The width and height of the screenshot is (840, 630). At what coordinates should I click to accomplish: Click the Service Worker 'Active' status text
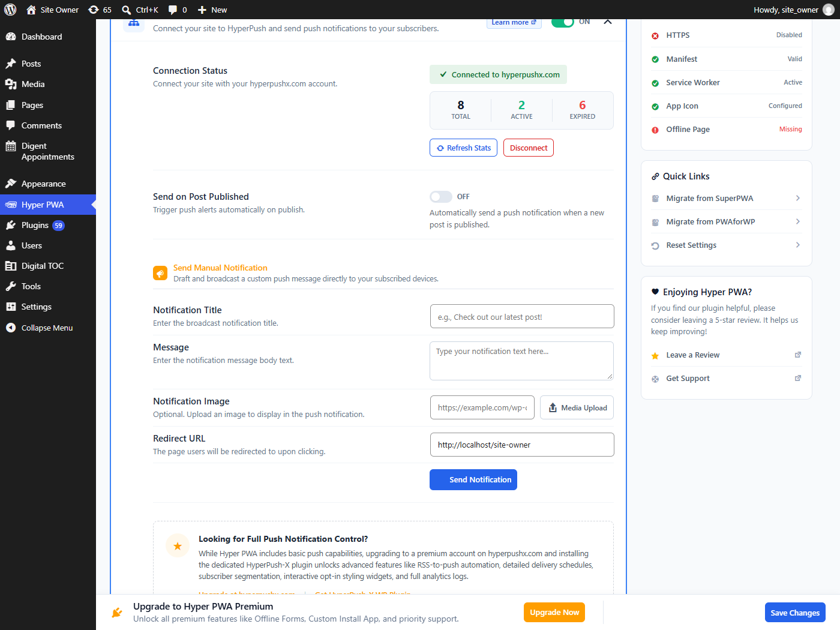(793, 82)
